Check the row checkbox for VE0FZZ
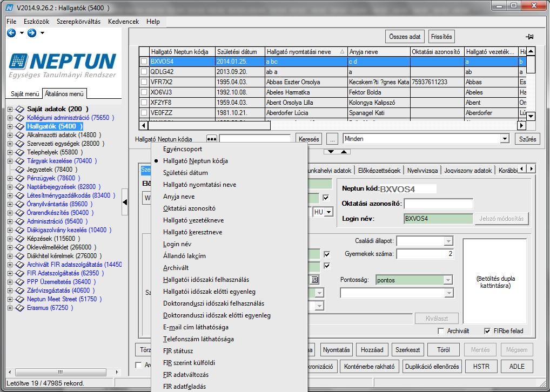The image size is (550, 392). [x=144, y=112]
